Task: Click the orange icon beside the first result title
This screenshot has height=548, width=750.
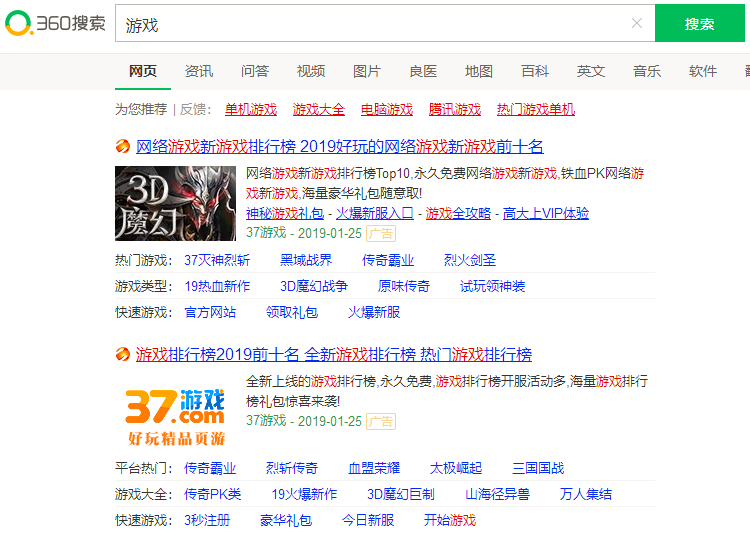Action: point(123,147)
